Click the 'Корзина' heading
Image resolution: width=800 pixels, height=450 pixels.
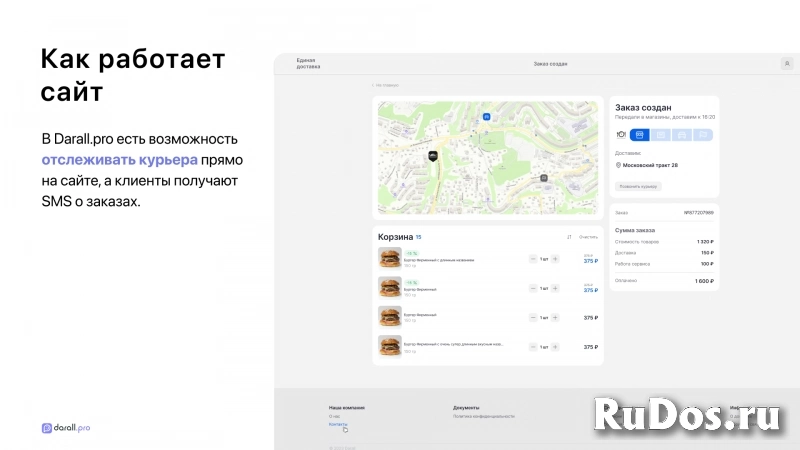pos(395,237)
